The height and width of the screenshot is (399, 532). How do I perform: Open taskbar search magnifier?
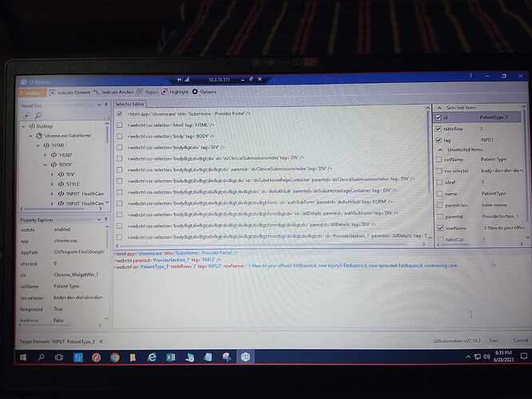(x=41, y=358)
